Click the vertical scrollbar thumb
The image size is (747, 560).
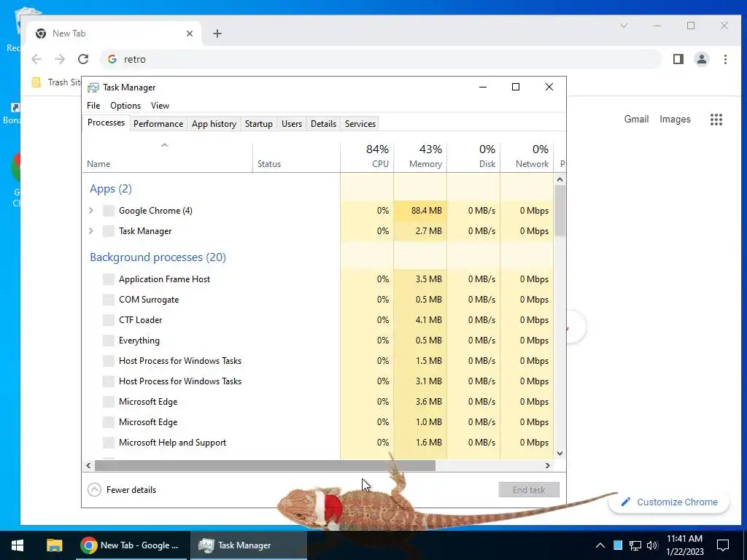coord(560,211)
